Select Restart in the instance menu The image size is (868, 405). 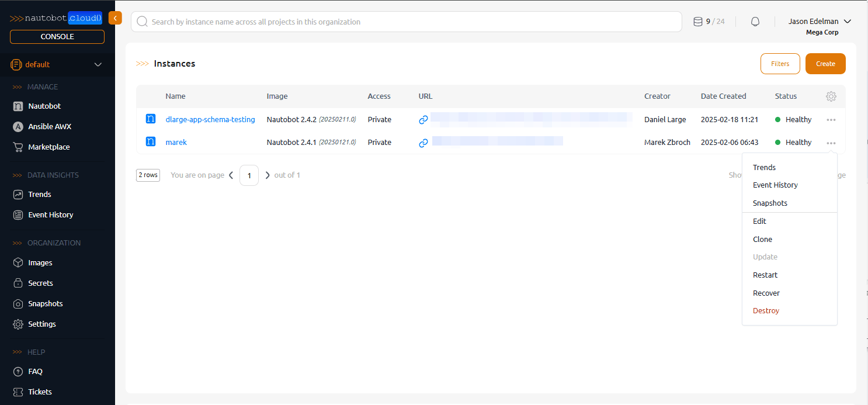(765, 275)
